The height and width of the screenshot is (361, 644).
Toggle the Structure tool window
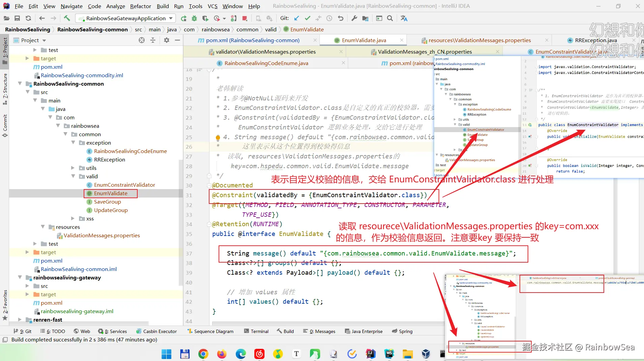pyautogui.click(x=5, y=88)
